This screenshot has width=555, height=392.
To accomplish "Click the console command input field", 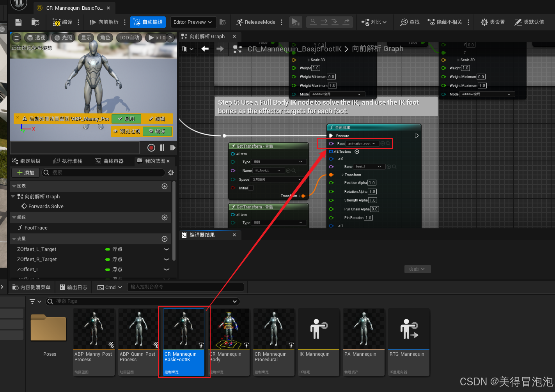I will [186, 287].
